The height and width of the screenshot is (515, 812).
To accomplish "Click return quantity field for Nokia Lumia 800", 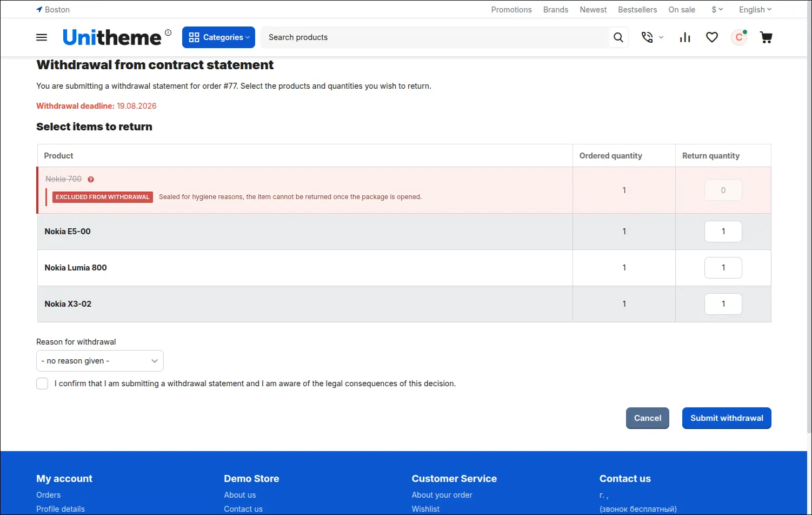I will click(723, 268).
